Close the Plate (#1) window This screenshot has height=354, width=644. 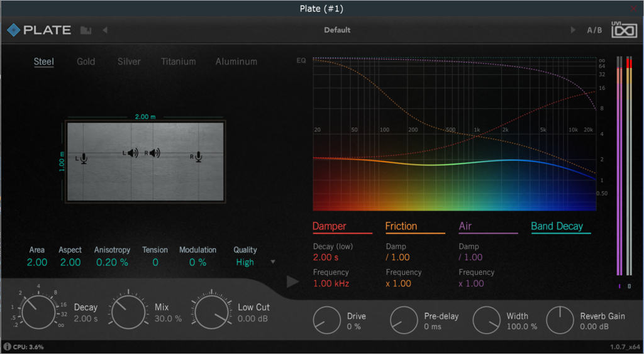(x=634, y=8)
